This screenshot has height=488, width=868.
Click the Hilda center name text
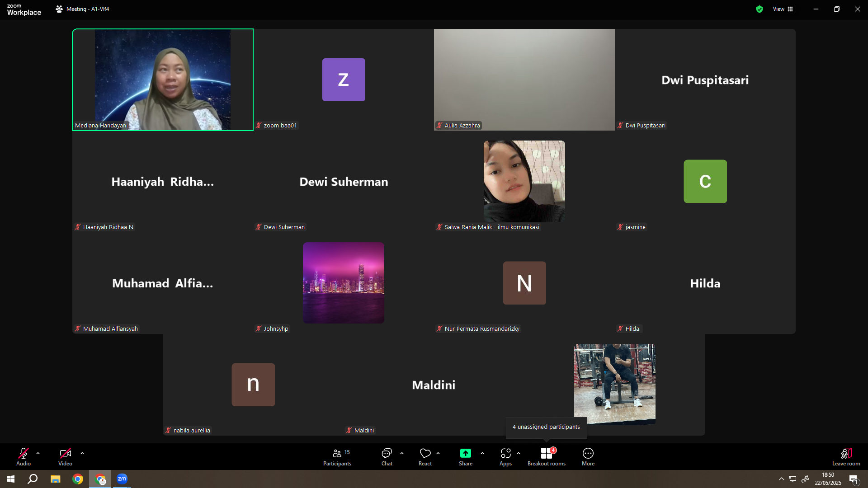705,283
